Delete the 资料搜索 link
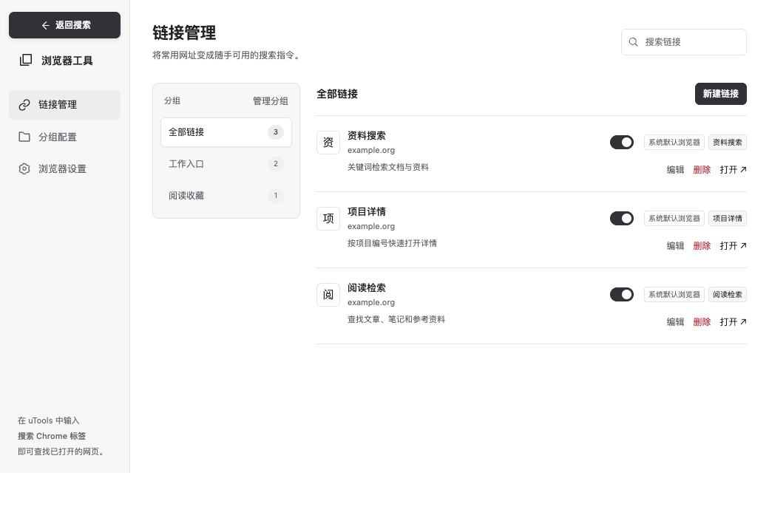The height and width of the screenshot is (532, 769). click(x=702, y=169)
